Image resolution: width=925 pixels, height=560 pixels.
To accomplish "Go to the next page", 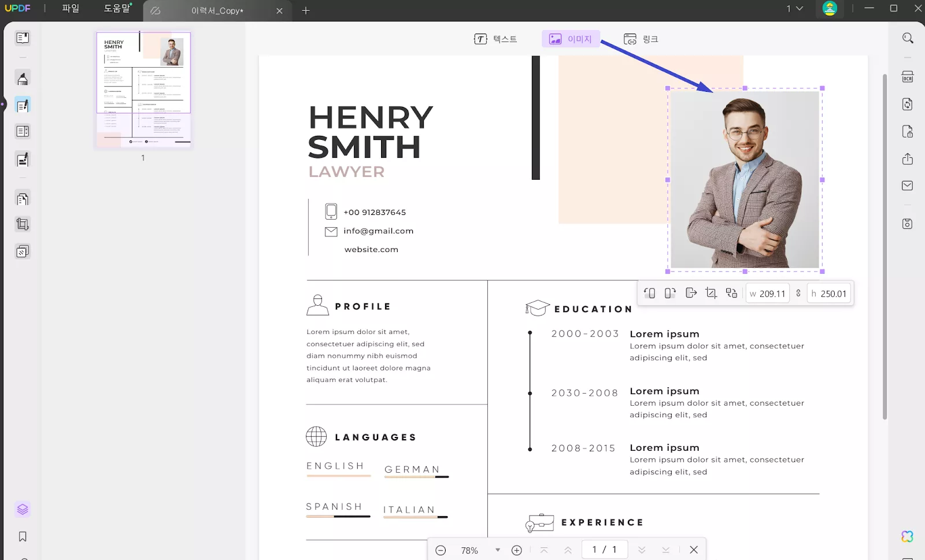I will point(642,550).
